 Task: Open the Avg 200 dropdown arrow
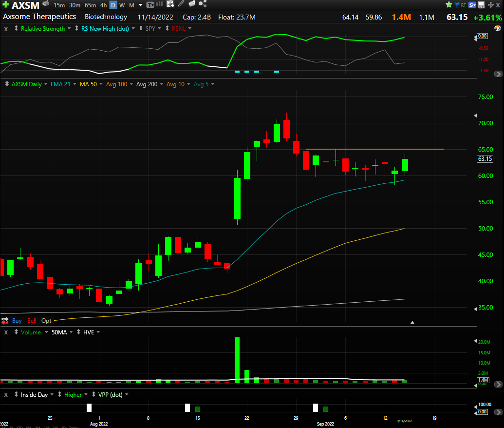tap(161, 84)
